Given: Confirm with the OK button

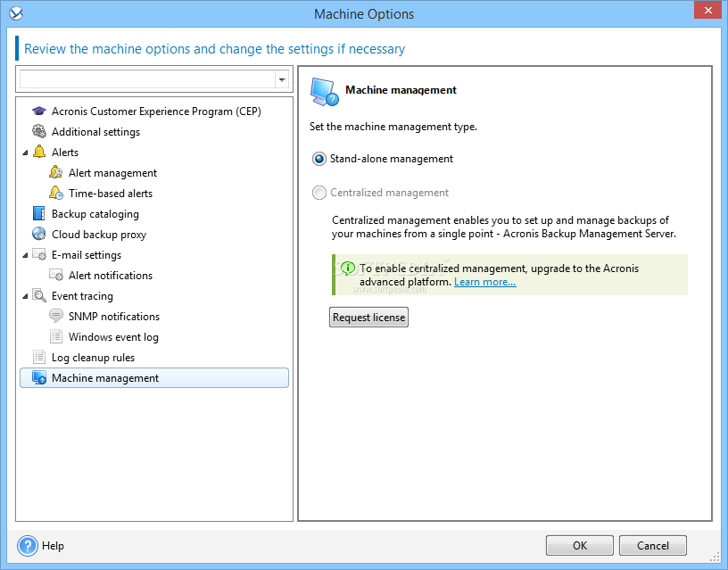Looking at the screenshot, I should pyautogui.click(x=579, y=545).
